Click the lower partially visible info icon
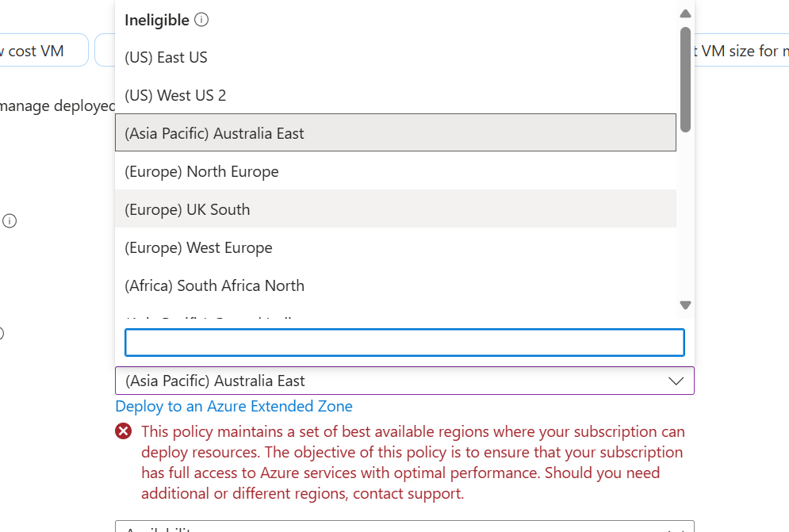This screenshot has height=532, width=789. tap(2, 333)
